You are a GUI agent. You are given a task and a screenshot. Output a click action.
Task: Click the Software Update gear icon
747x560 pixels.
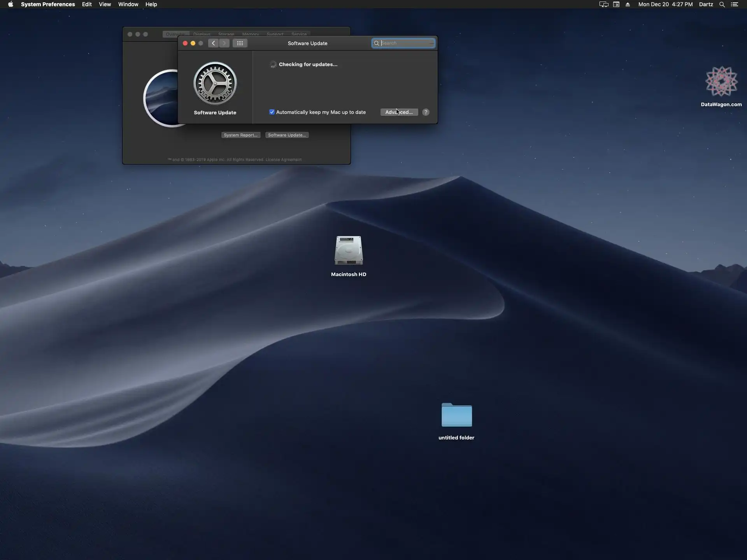215,83
